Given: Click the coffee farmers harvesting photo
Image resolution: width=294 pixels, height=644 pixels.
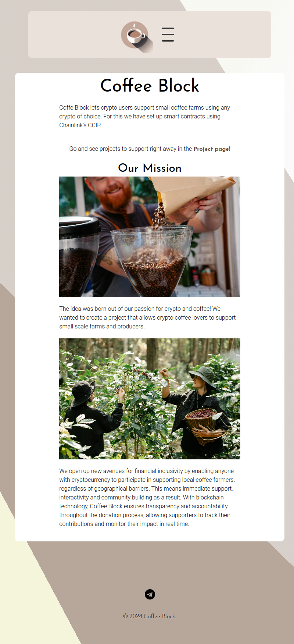Looking at the screenshot, I should [x=150, y=399].
